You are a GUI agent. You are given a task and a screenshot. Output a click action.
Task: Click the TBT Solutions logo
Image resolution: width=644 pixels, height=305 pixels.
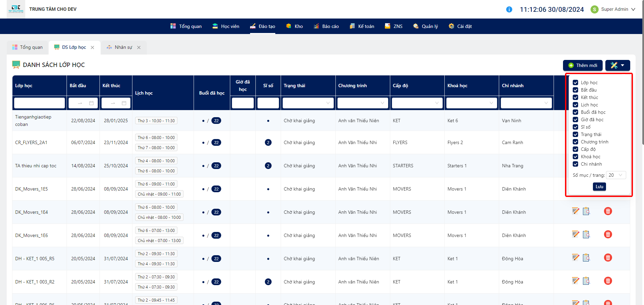click(x=16, y=9)
